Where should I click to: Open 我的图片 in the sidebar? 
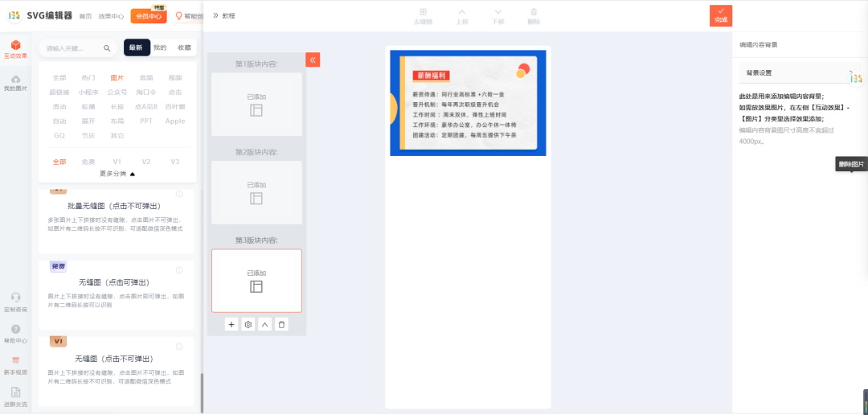[15, 83]
